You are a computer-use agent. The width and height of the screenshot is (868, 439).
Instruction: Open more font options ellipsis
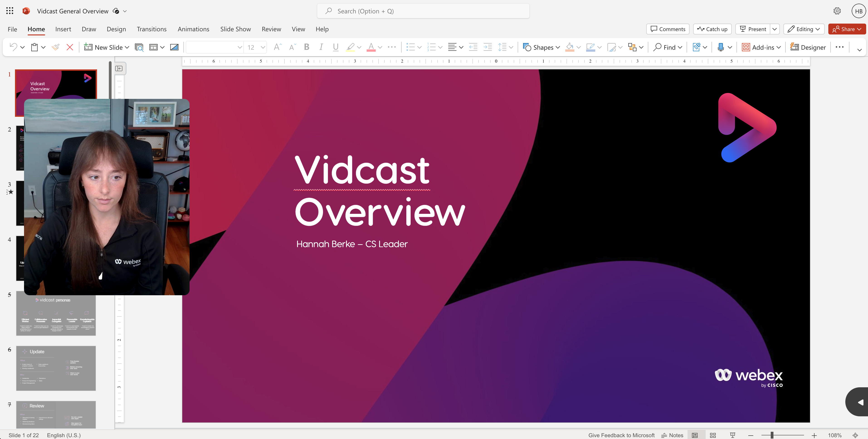tap(392, 47)
